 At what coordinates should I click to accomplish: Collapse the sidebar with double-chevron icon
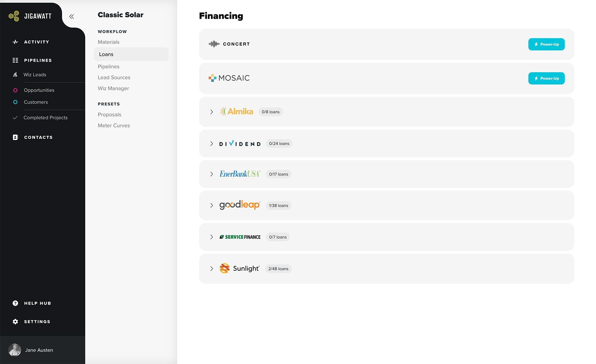click(72, 16)
